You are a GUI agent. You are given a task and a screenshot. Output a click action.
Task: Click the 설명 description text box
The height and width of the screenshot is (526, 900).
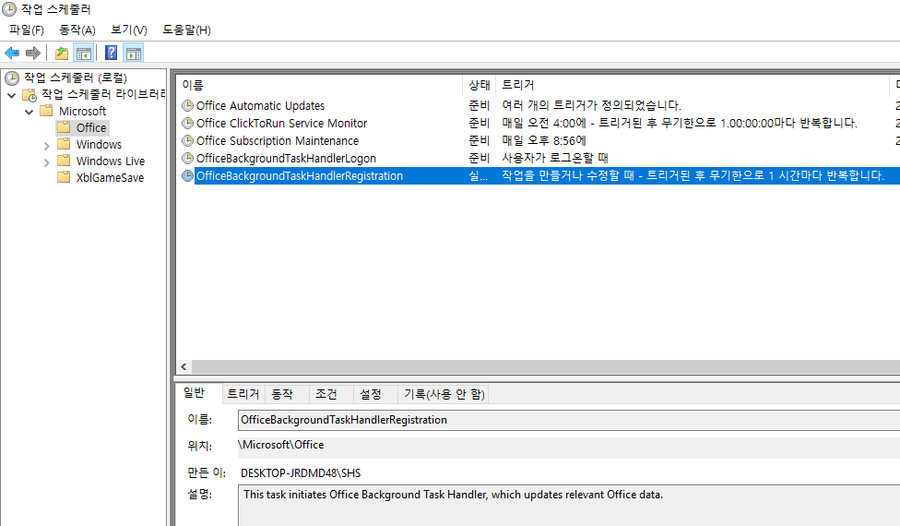pos(569,505)
